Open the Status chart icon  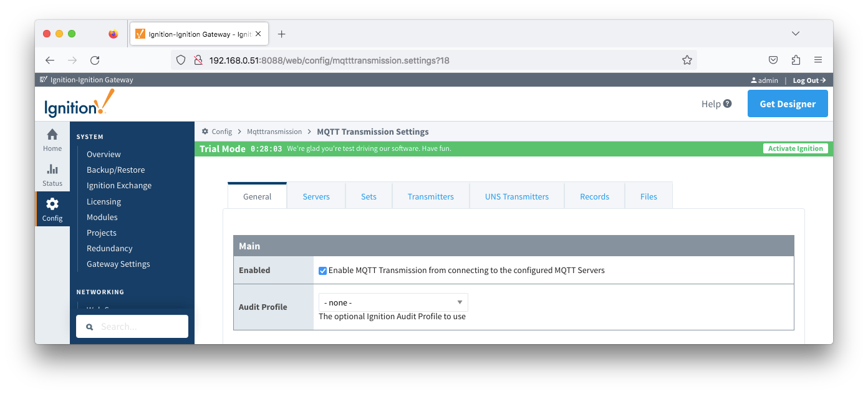(52, 169)
